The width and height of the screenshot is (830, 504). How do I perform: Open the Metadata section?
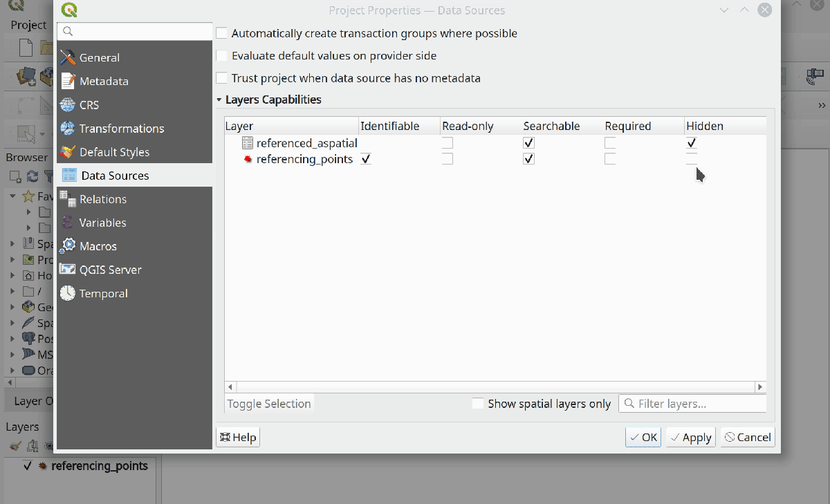click(x=103, y=82)
